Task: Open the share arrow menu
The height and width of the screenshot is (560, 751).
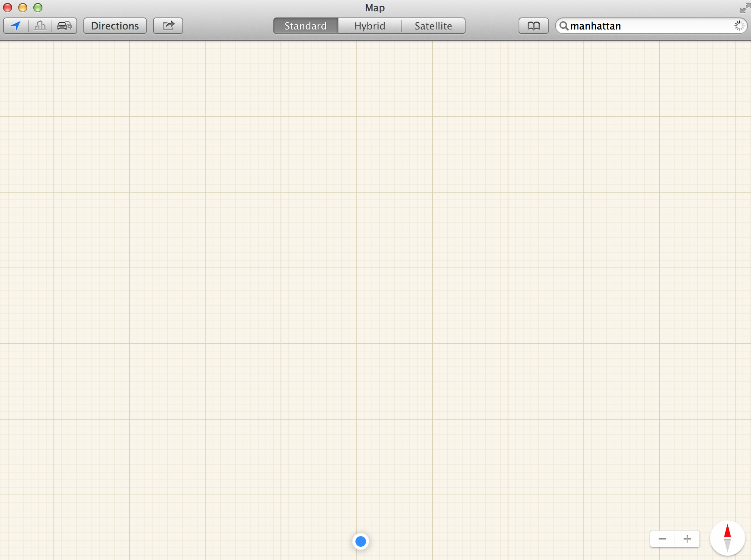Action: (168, 26)
